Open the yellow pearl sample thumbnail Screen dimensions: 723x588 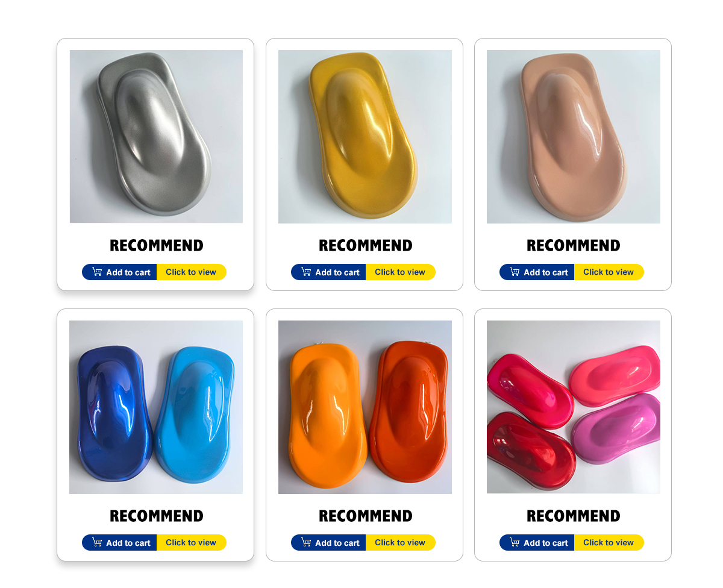365,137
